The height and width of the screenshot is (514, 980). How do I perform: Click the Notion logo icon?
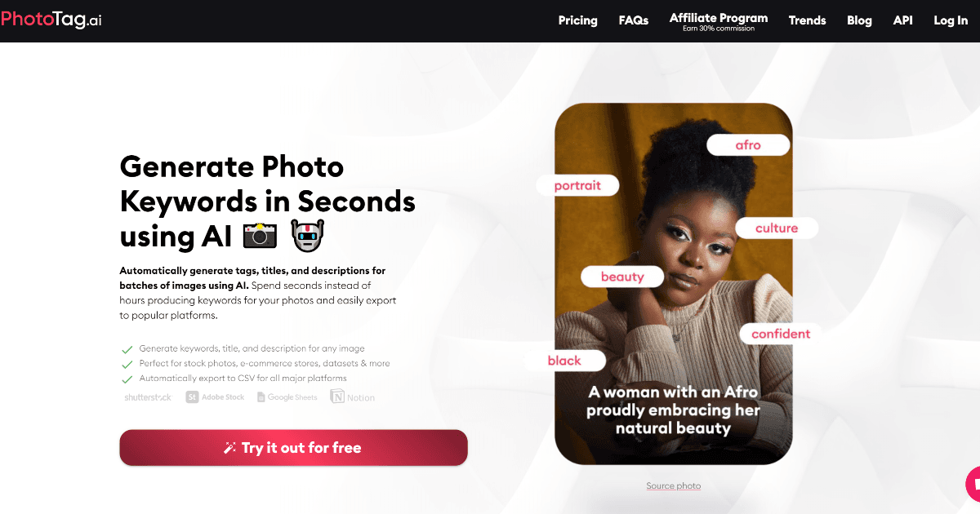337,397
